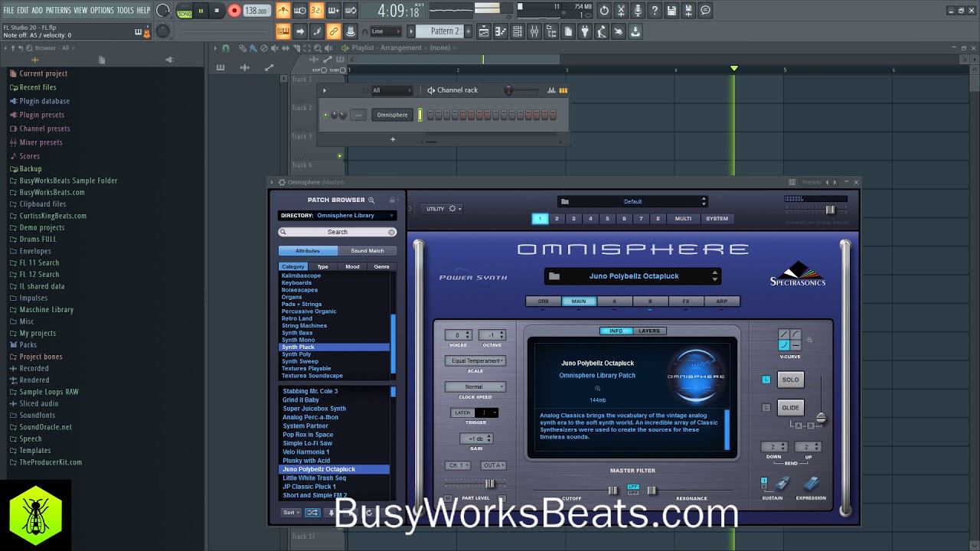Open the PATTERNS menu
This screenshot has height=551, width=980.
pos(58,10)
